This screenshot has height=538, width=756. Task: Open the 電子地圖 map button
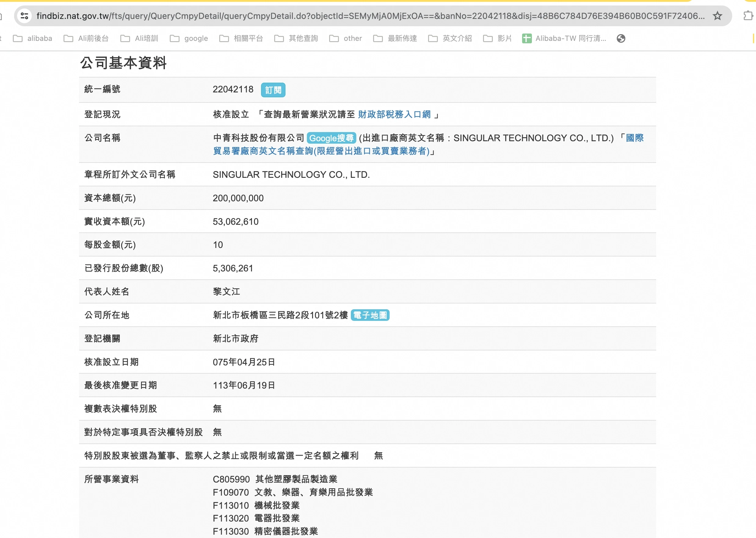click(x=370, y=315)
